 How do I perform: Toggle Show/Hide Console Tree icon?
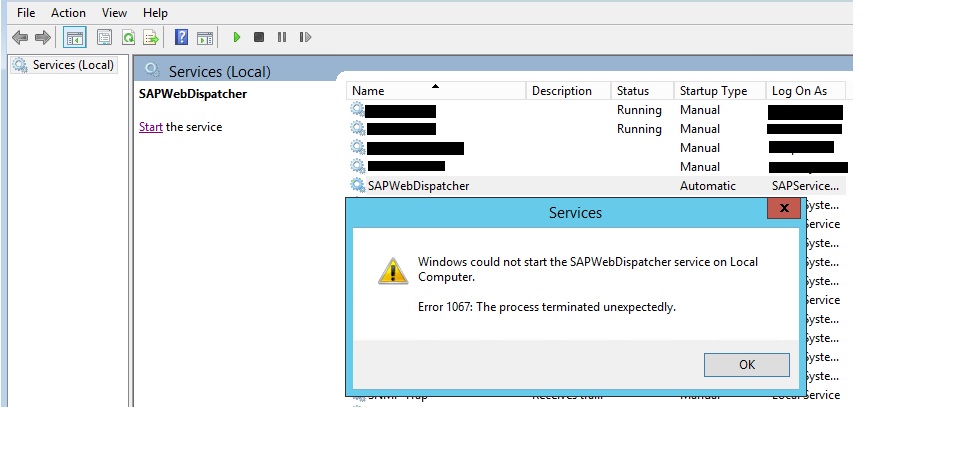pos(75,37)
